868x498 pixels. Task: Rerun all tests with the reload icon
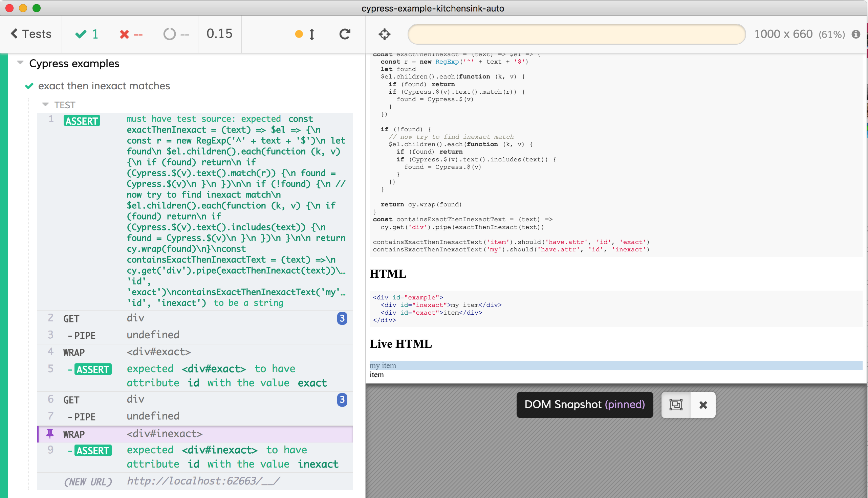tap(345, 34)
